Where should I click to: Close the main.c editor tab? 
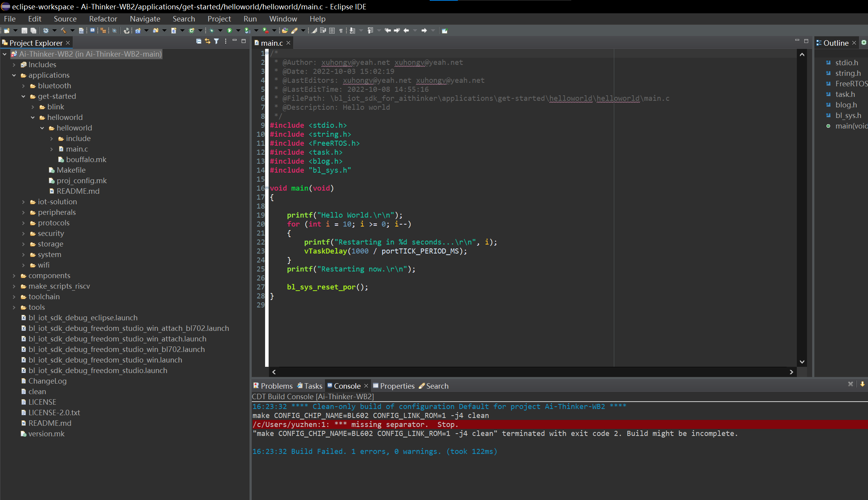point(289,43)
